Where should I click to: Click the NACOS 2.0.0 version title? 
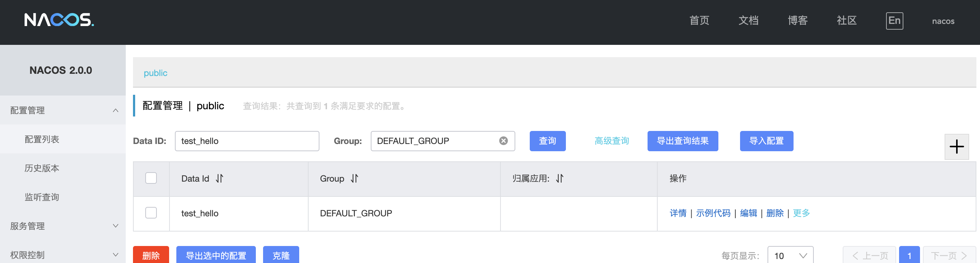[61, 71]
